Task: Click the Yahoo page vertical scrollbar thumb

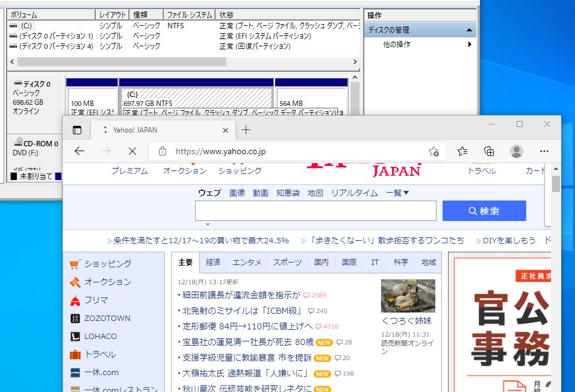Action: point(556,184)
